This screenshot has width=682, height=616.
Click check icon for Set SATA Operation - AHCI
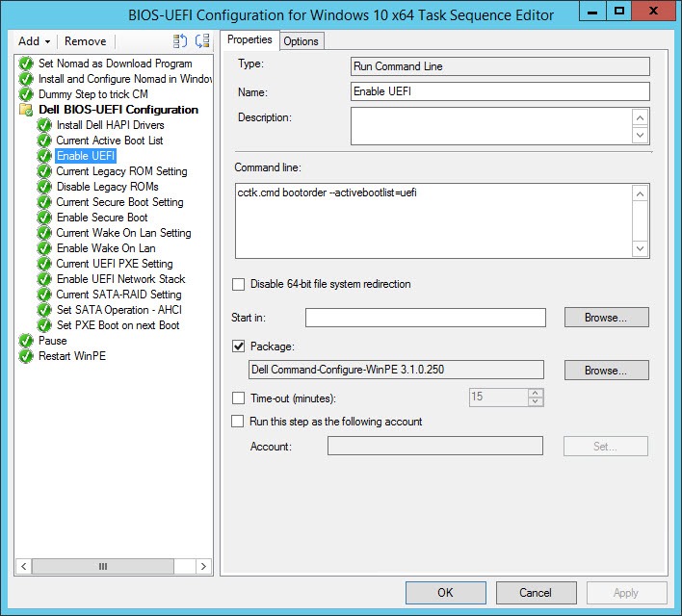click(x=43, y=310)
